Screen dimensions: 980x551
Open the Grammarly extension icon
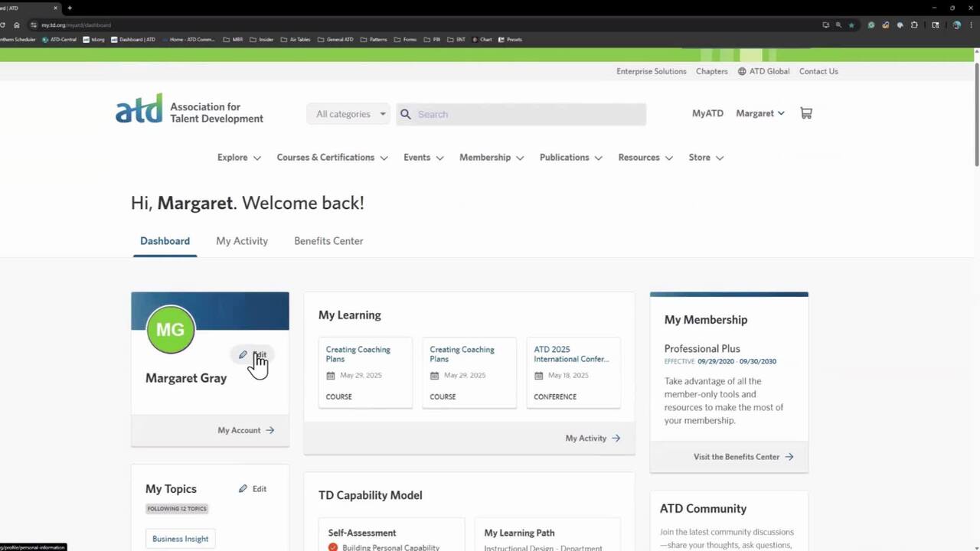point(871,25)
